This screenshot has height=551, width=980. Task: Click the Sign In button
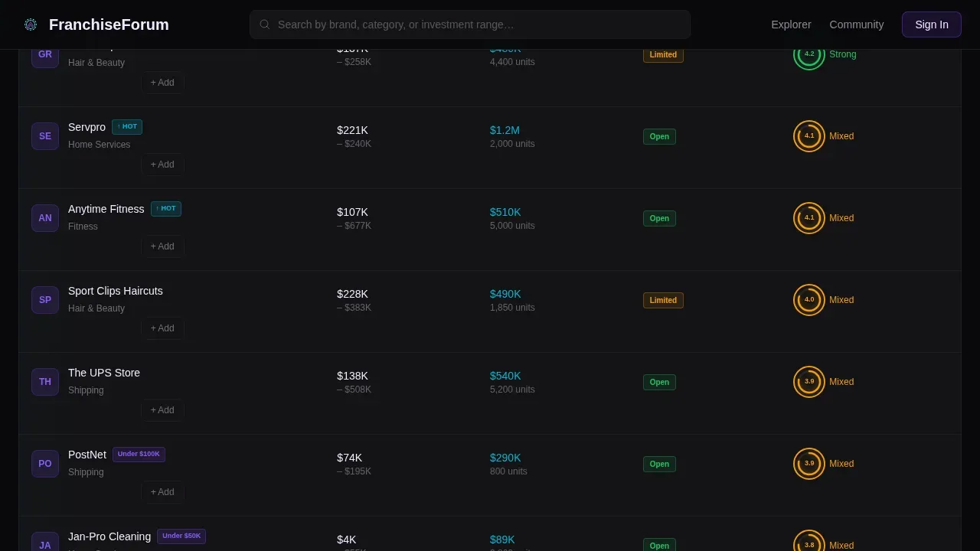point(932,24)
